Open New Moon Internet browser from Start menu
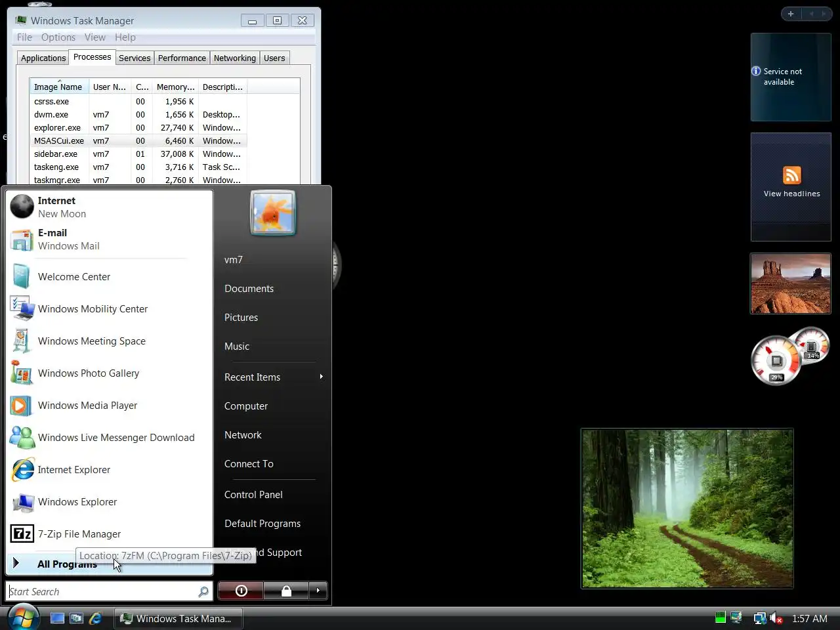Image resolution: width=840 pixels, height=630 pixels. pyautogui.click(x=110, y=207)
